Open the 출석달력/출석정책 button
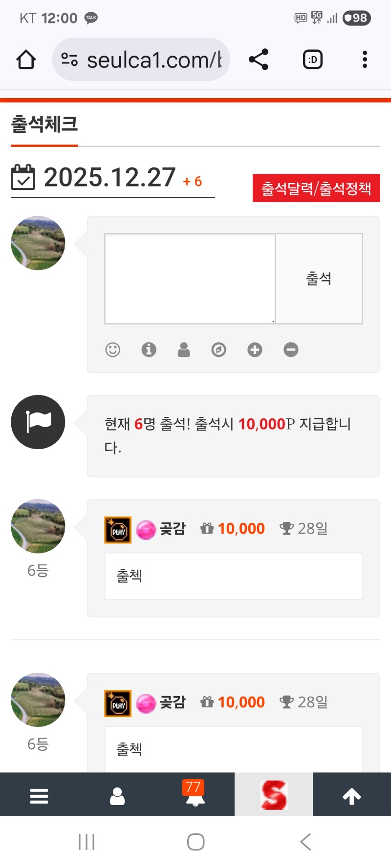Image resolution: width=391 pixels, height=868 pixels. pyautogui.click(x=316, y=188)
